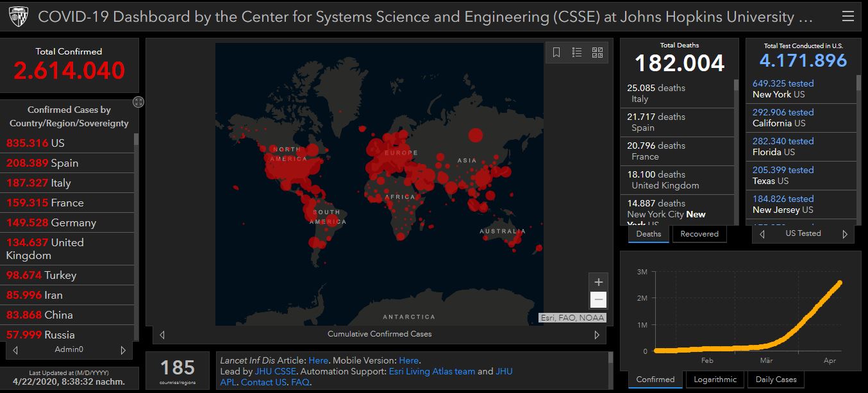Click the Johns Hopkins shield logo
The height and width of the screenshot is (393, 868).
(x=19, y=17)
